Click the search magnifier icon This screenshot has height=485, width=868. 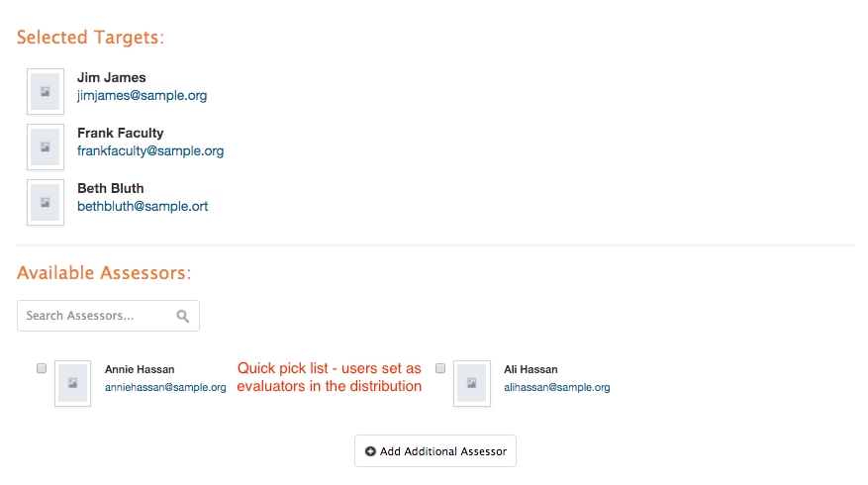(x=183, y=316)
